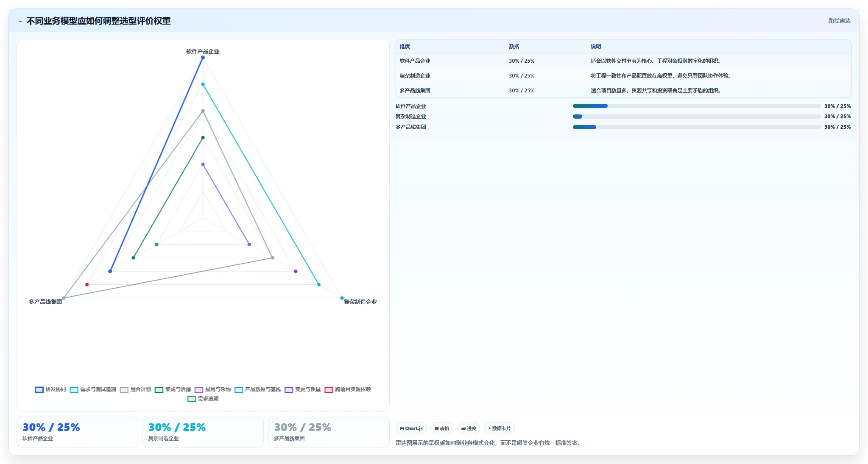This screenshot has width=868, height=464.
Task: Toggle the 需求与测试追溯 legend series
Action: click(93, 389)
